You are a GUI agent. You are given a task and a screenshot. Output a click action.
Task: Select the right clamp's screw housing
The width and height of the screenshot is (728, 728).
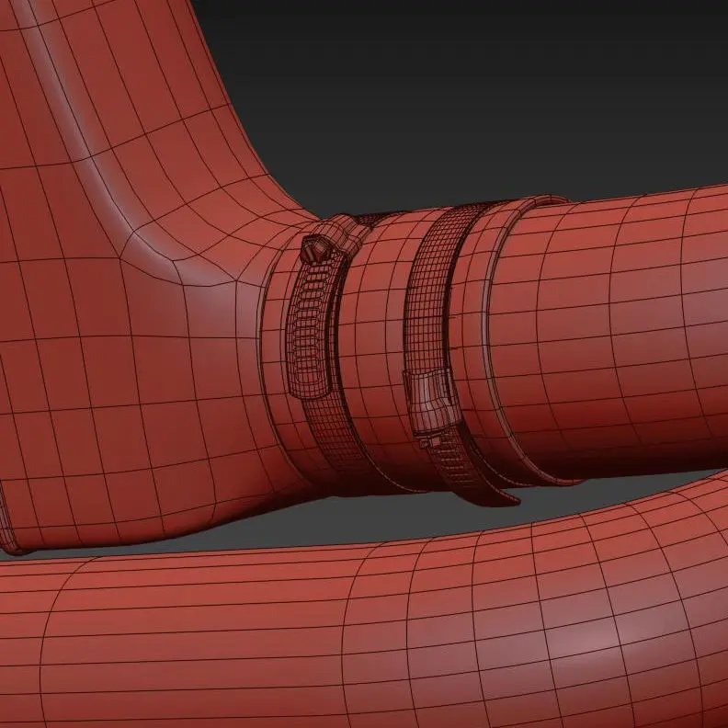pyautogui.click(x=432, y=401)
